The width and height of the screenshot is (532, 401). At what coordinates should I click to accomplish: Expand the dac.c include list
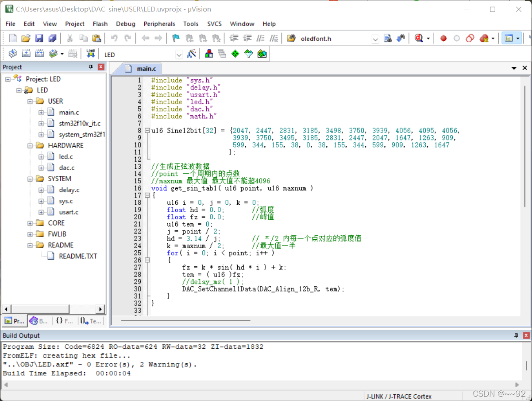point(41,167)
